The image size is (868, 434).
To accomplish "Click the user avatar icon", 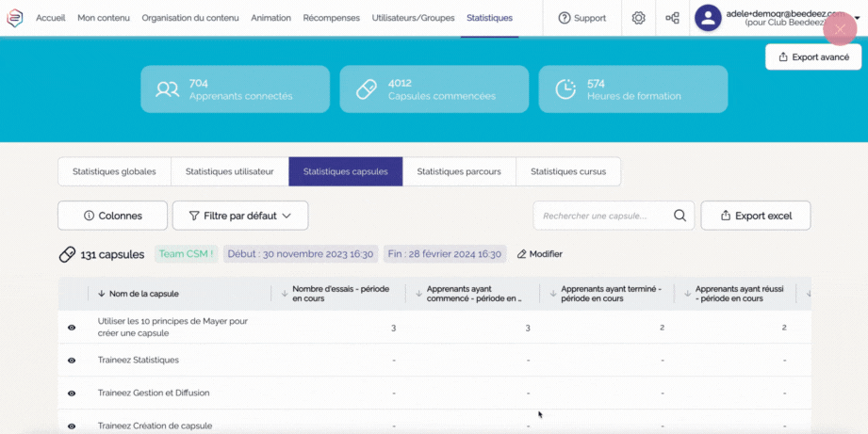I will 708,18.
